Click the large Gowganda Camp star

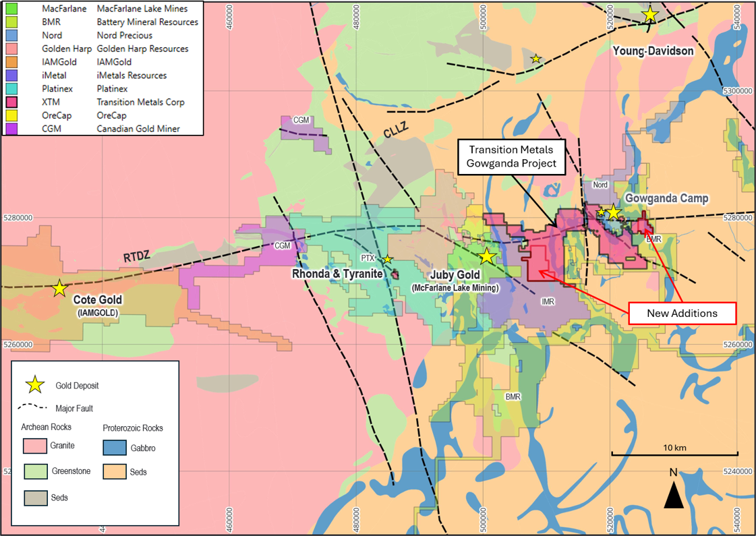(x=613, y=212)
